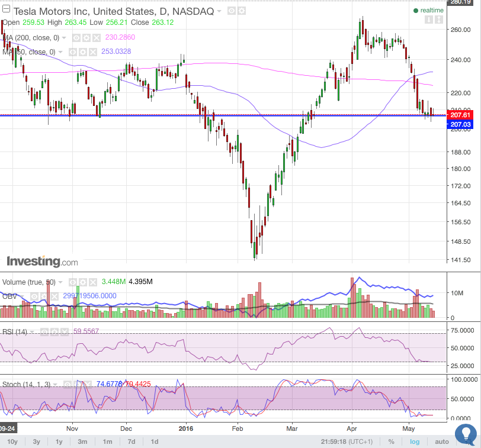Click the MA 50 value 253.0328

116,51
